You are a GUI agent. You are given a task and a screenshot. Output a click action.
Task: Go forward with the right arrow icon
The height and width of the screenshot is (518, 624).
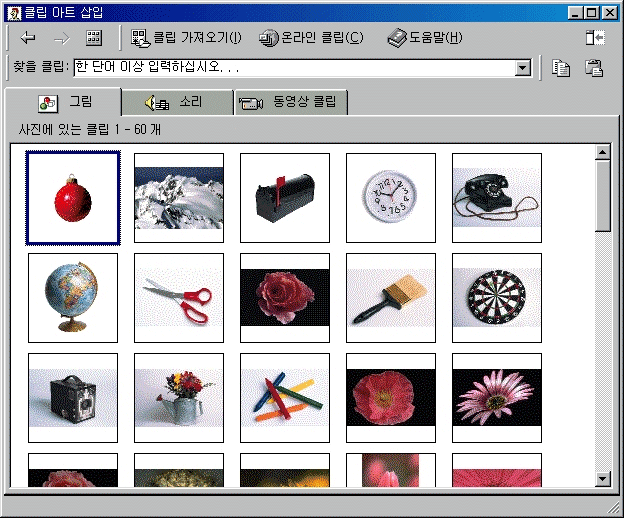coord(62,39)
